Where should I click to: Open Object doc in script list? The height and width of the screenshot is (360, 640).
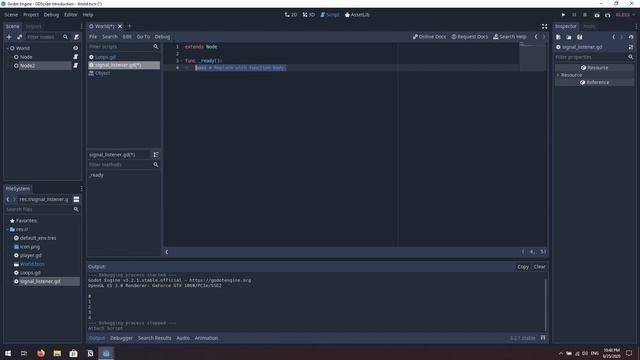pos(102,73)
